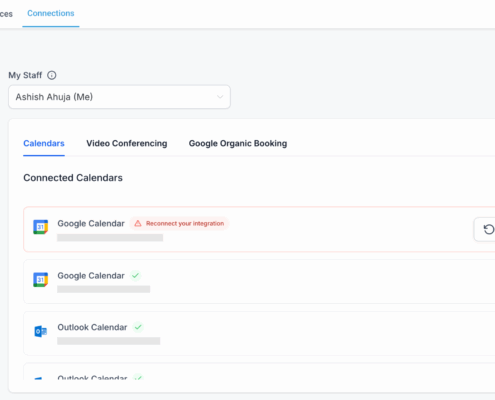This screenshot has height=400, width=495.
Task: Open the Google Organic Booking tab
Action: point(238,143)
